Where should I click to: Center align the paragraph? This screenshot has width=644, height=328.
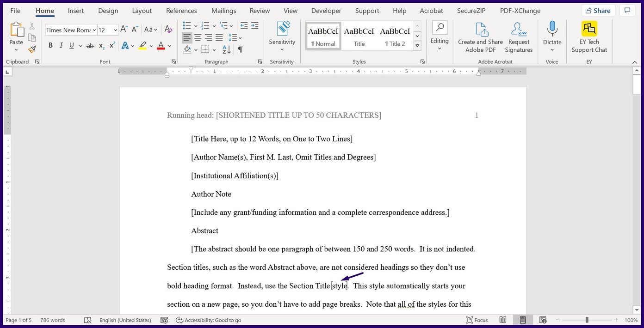(197, 37)
